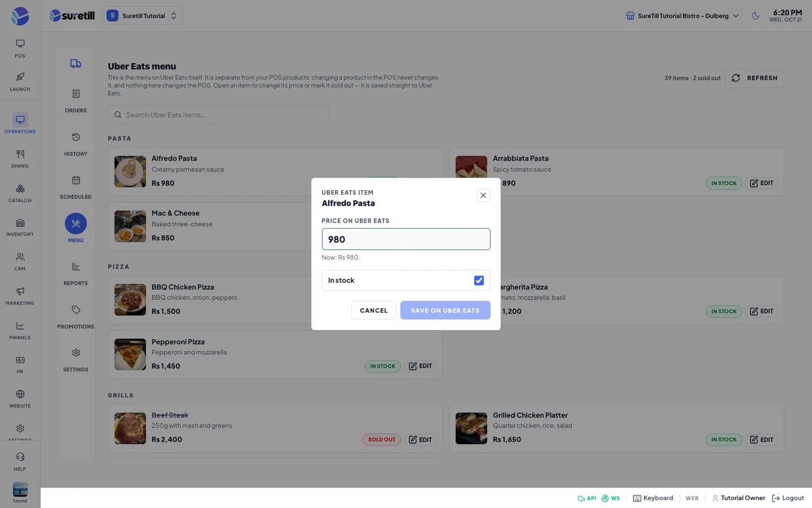Edit the Margherita Pizza item
The width and height of the screenshot is (812, 508).
pos(761,311)
